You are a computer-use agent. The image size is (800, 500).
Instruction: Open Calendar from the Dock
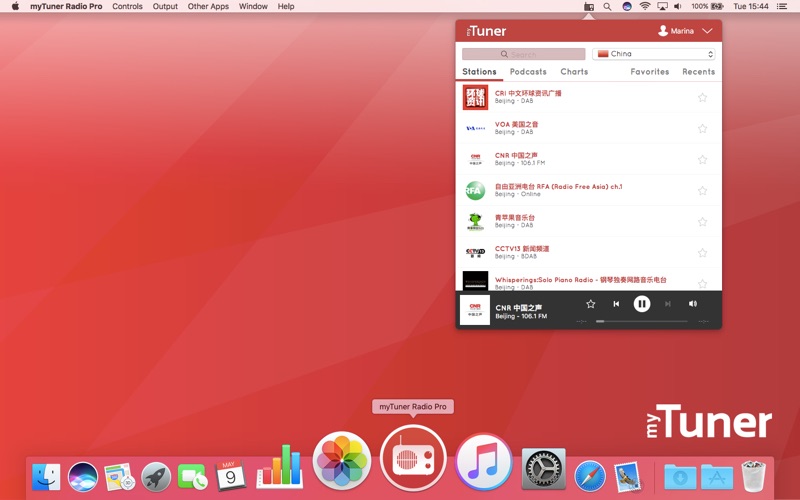[x=230, y=476]
